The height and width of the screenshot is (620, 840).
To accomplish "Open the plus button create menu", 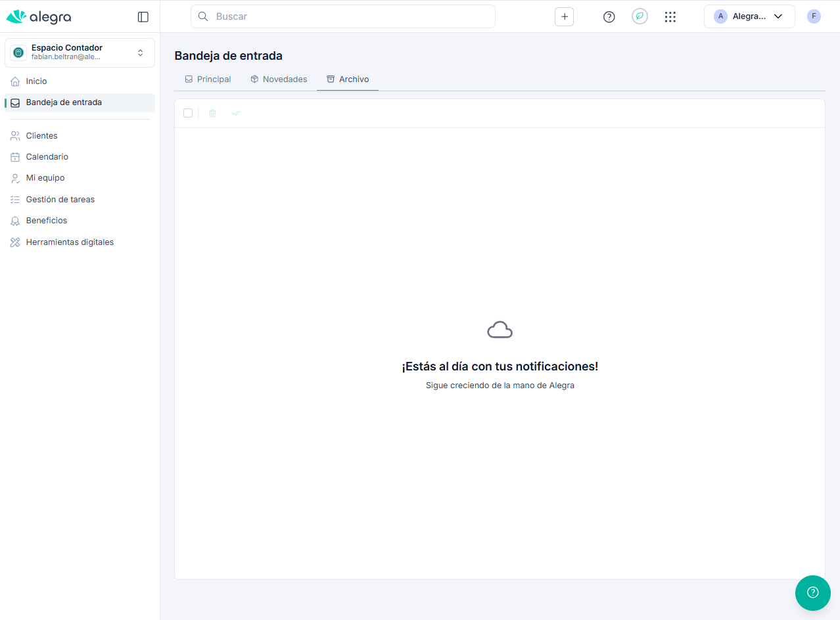I will (x=564, y=16).
